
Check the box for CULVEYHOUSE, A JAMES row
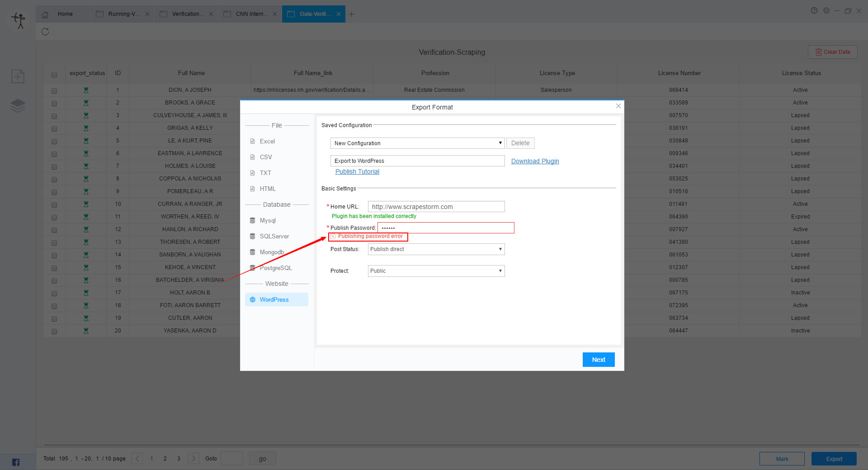(54, 116)
